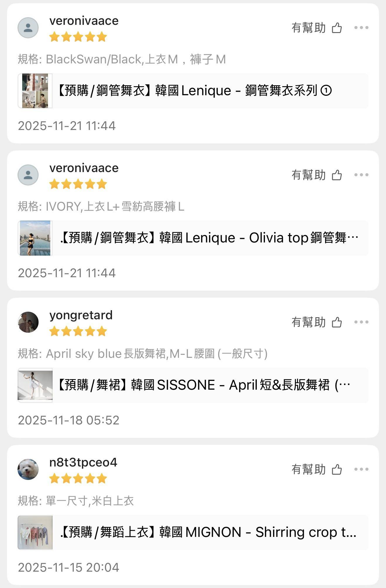Open the MIGNON tops thumbnail image
Image resolution: width=386 pixels, height=588 pixels.
(x=35, y=533)
